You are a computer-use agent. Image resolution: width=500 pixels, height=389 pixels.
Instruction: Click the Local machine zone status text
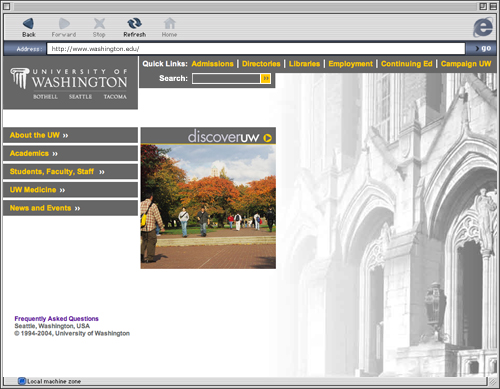click(54, 381)
